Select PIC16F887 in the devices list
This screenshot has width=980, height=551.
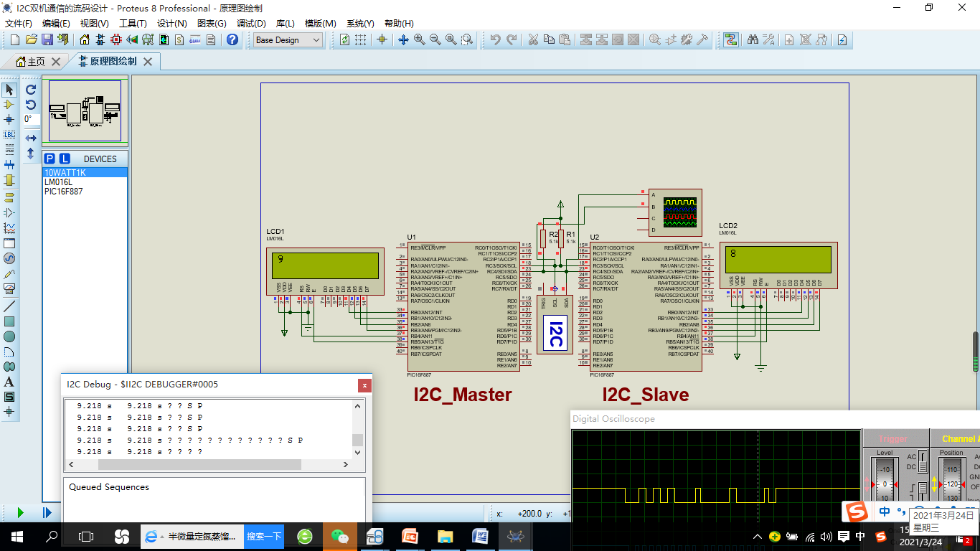point(64,192)
